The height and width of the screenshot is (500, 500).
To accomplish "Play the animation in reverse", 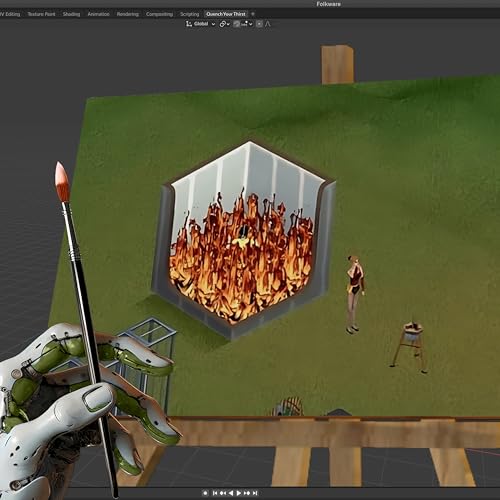I will pos(231,493).
